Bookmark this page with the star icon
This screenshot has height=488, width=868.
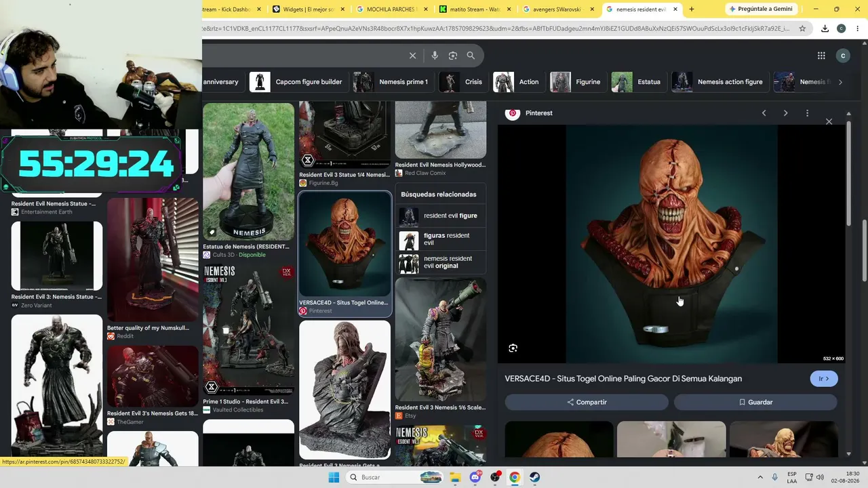[802, 28]
